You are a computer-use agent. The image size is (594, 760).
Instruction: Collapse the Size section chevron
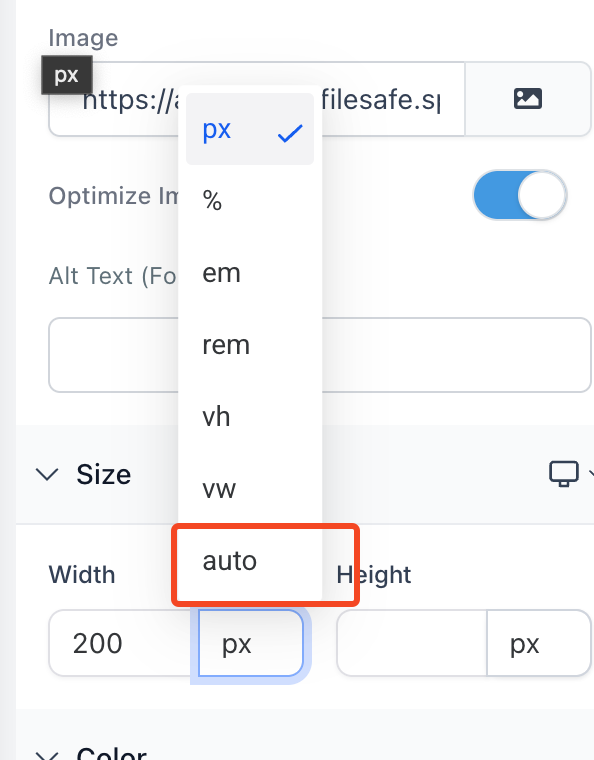coord(47,475)
